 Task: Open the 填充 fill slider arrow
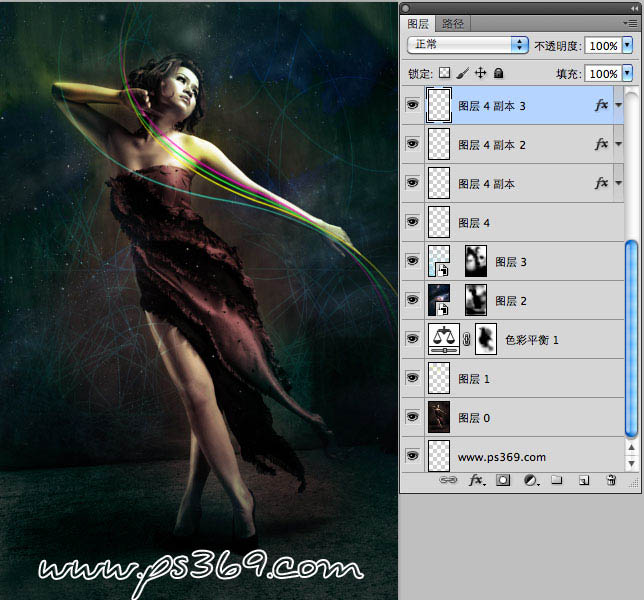[x=627, y=73]
